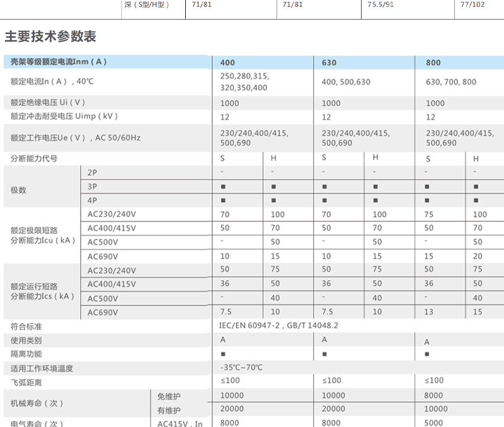This screenshot has width=504, height=427.
Task: Click the 2P pole row label
Action: click(93, 172)
